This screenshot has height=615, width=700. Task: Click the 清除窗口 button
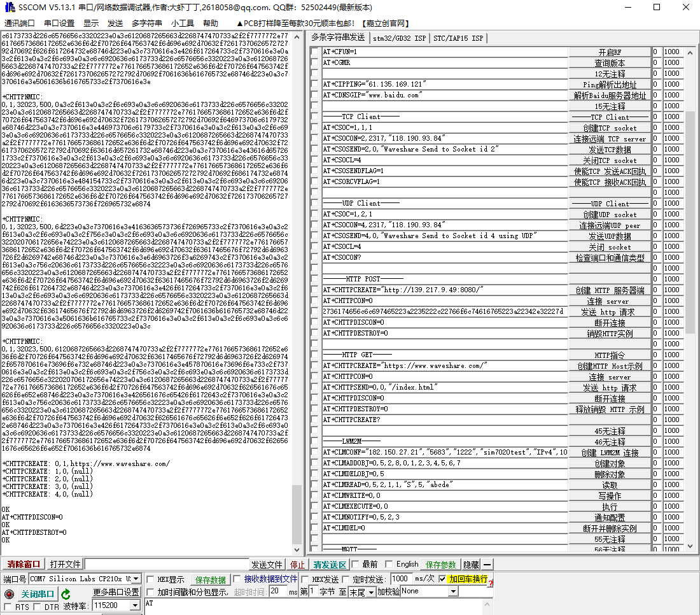(x=24, y=564)
